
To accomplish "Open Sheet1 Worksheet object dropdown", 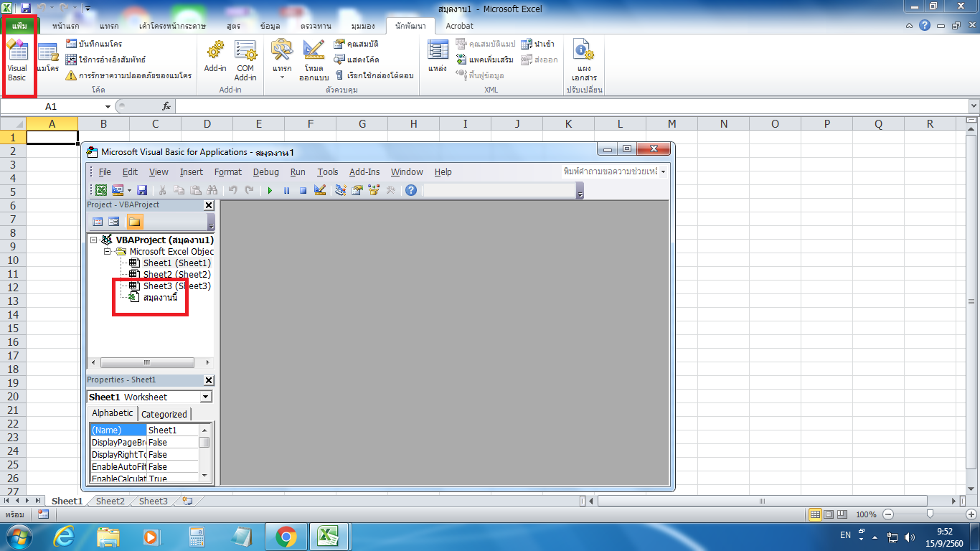I will click(x=206, y=397).
